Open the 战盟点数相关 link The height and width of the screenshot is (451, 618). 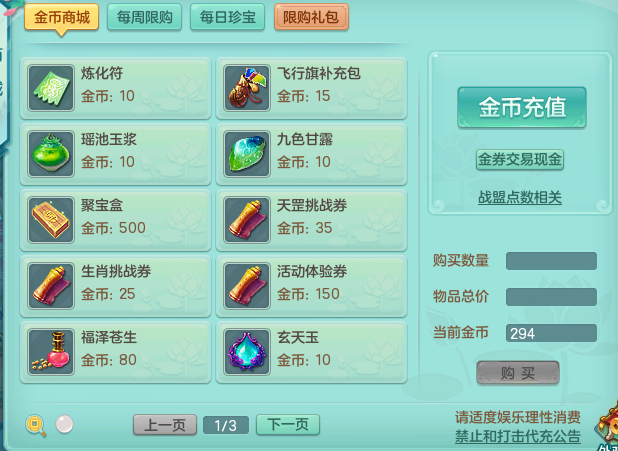pos(520,198)
